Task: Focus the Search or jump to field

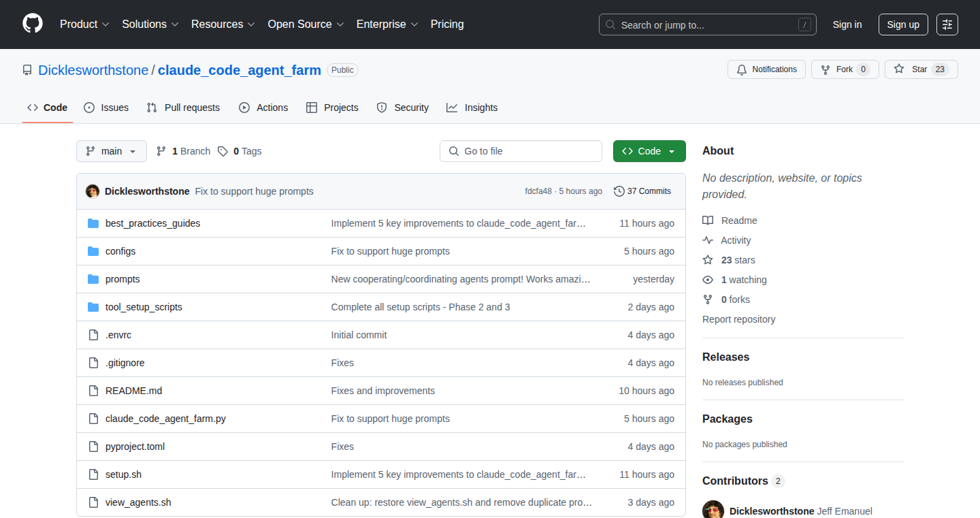Action: (x=708, y=25)
